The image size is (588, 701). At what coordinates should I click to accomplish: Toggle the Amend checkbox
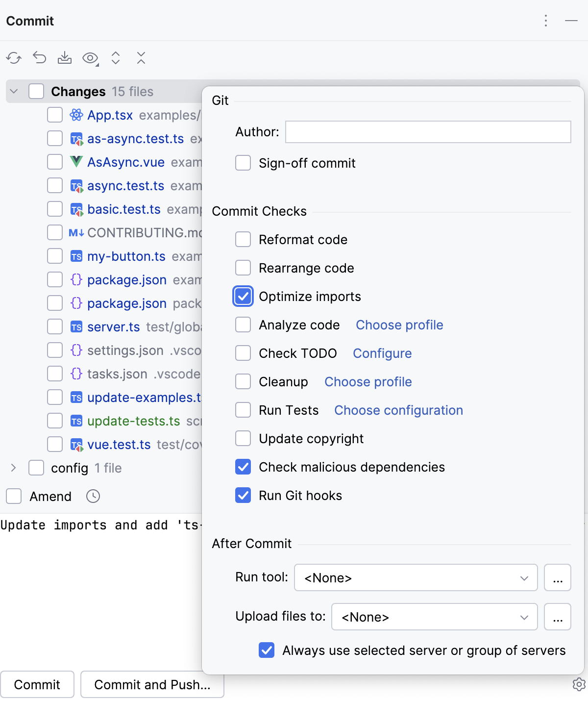coord(14,496)
